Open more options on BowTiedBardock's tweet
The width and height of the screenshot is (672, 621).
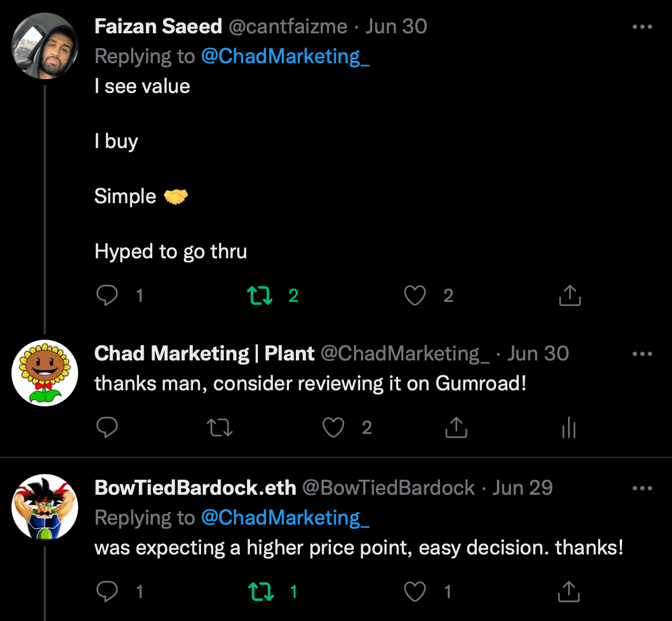point(642,488)
